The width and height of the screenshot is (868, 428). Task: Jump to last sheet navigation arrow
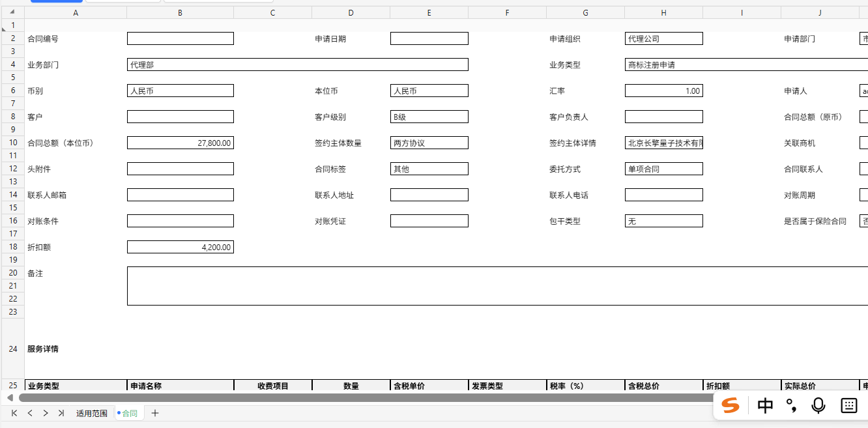click(61, 413)
